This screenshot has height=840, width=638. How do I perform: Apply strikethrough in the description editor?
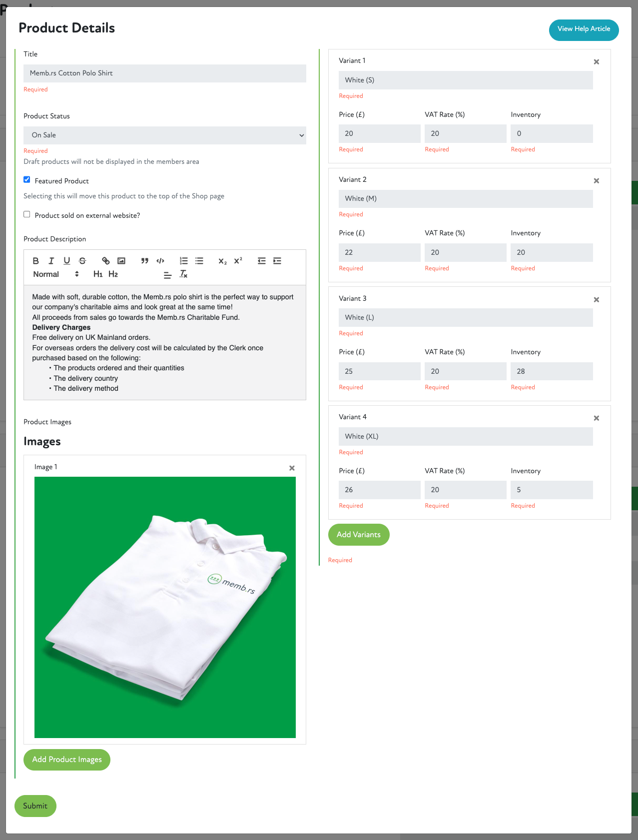(x=82, y=261)
